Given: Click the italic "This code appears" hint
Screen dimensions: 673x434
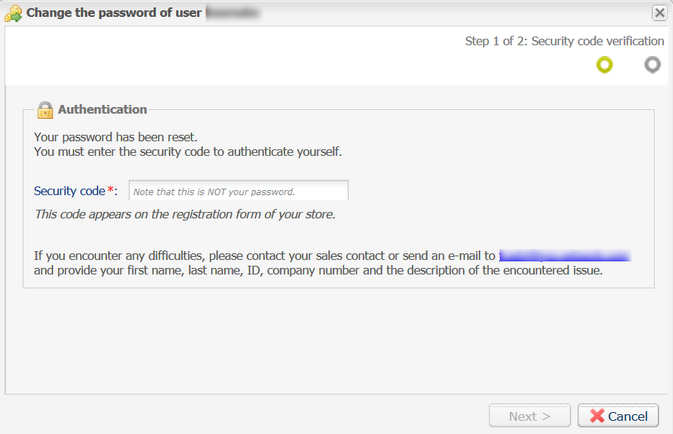Looking at the screenshot, I should pos(185,214).
